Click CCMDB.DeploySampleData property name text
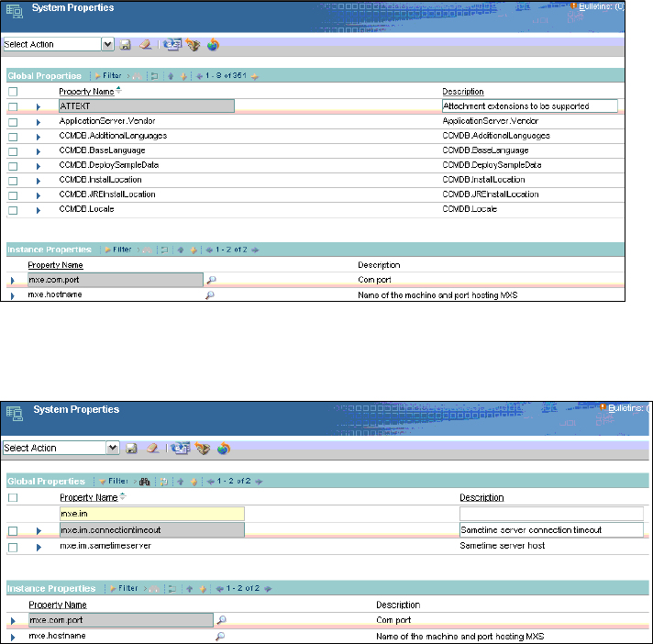The image size is (653, 644). [x=109, y=165]
